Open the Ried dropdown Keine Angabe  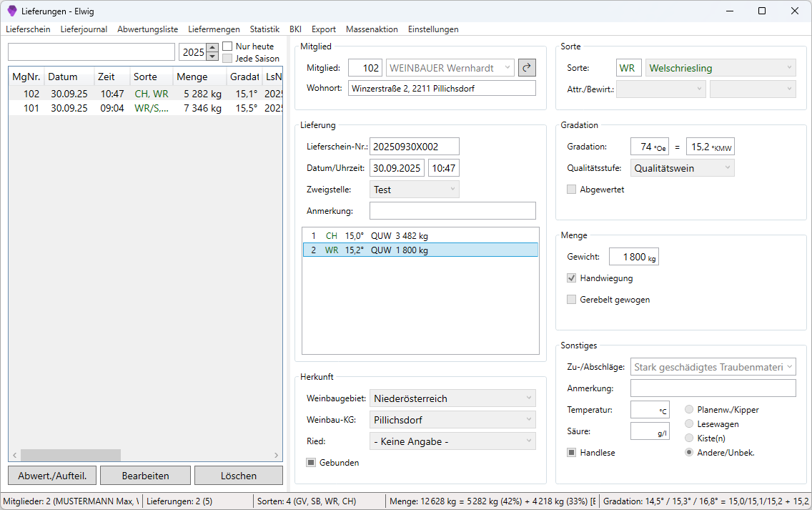pyautogui.click(x=452, y=441)
